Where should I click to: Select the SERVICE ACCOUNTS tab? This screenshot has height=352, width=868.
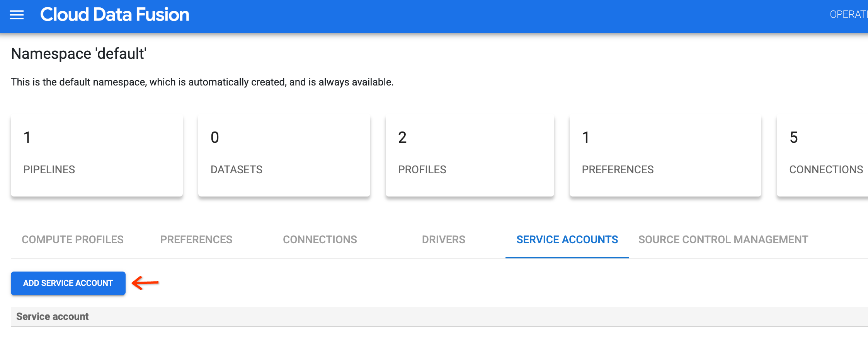tap(566, 239)
